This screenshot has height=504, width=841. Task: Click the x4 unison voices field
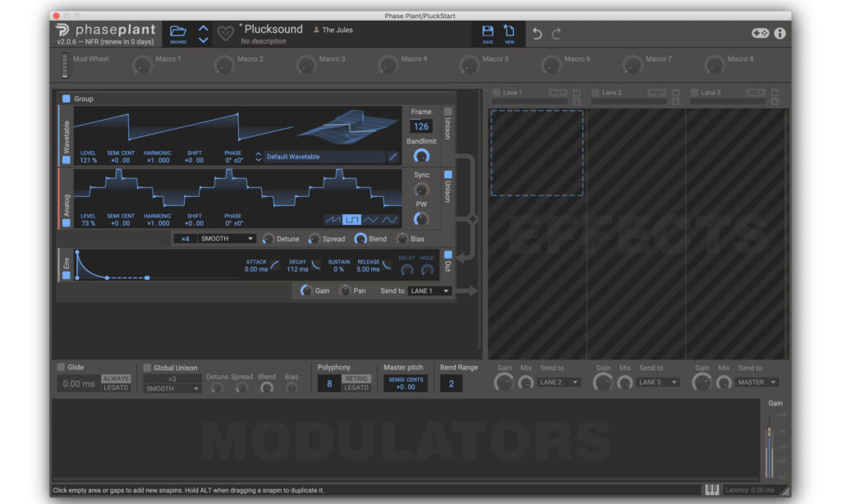click(x=185, y=239)
